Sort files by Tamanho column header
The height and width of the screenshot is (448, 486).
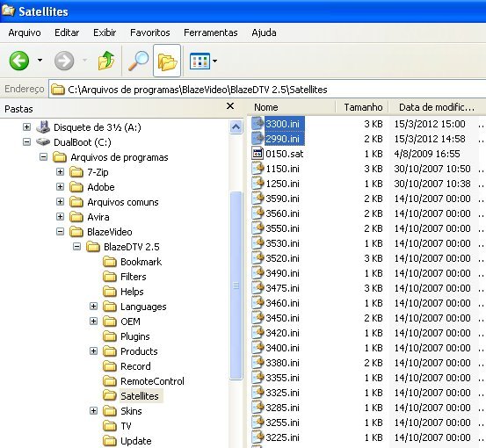pos(363,107)
